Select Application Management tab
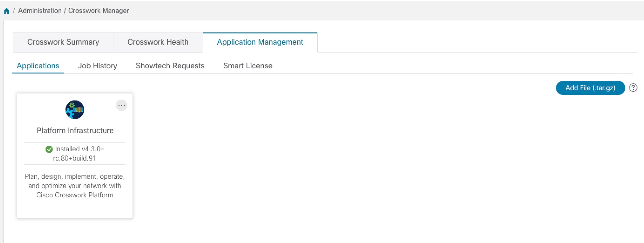 pos(260,42)
